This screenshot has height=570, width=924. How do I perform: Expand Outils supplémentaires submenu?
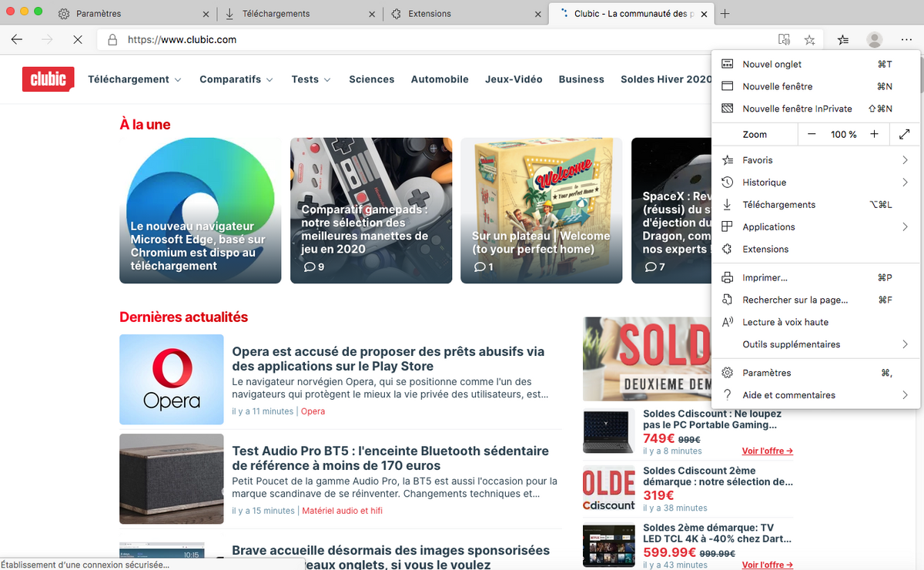816,344
